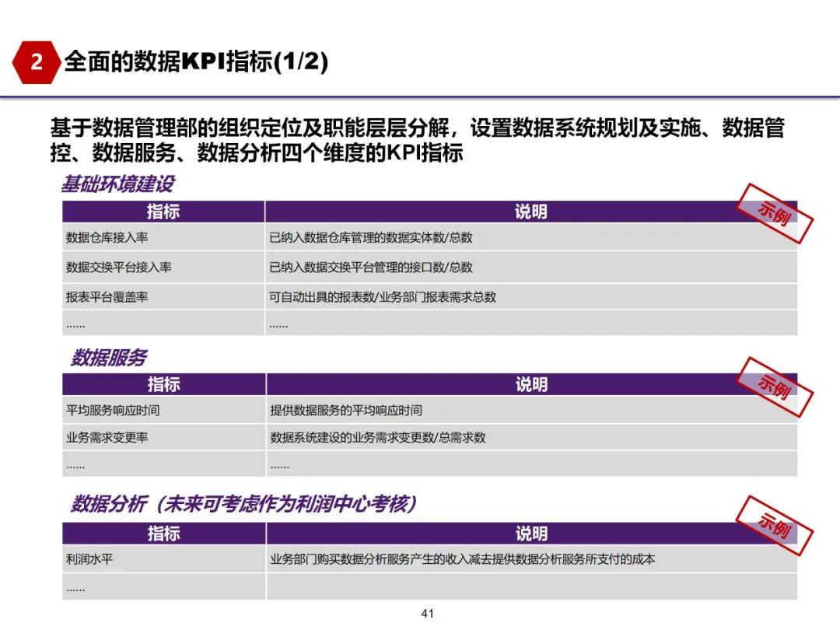Select the slide title 全面的数据KPI指标(1/2)
The width and height of the screenshot is (840, 630).
(196, 61)
